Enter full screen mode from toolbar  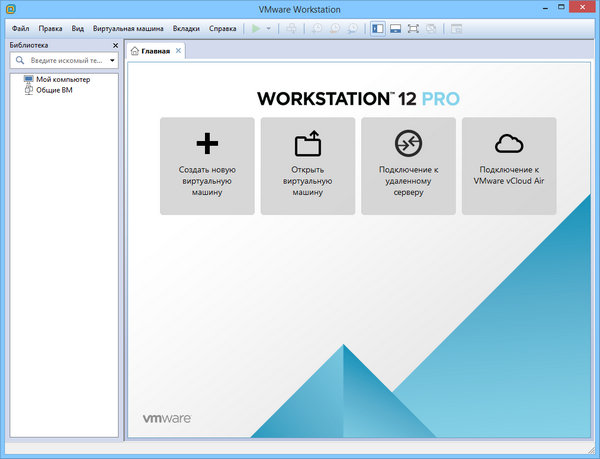[413, 29]
